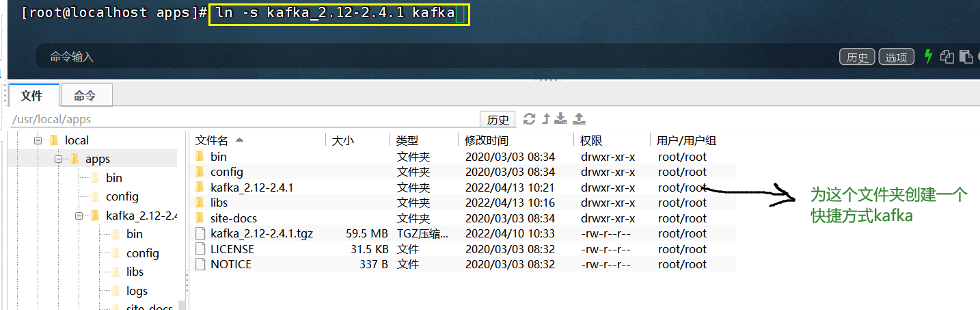Viewport: 980px width, 310px height.
Task: Select kafka_2.12-2.4.1.tgz in file list
Action: [262, 233]
